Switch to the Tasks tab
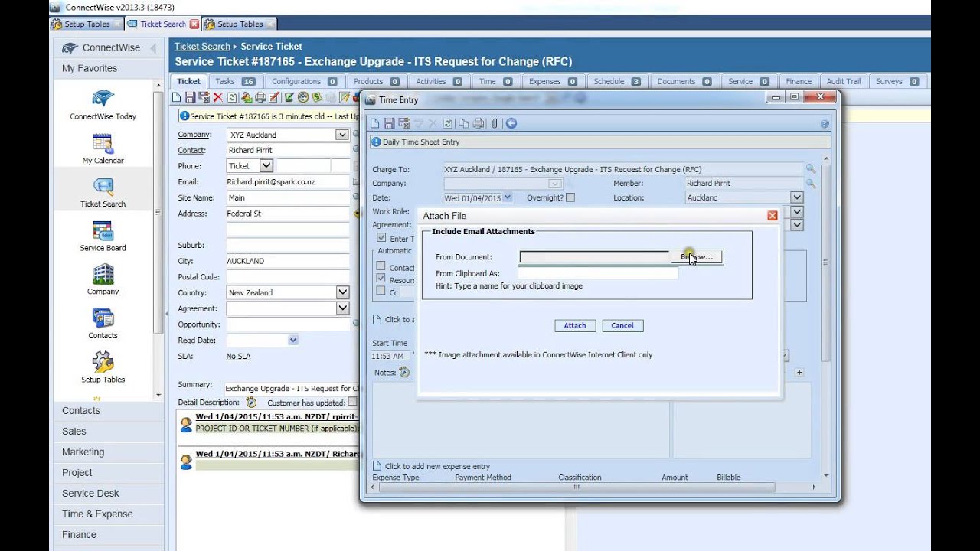This screenshot has height=551, width=980. coord(235,81)
